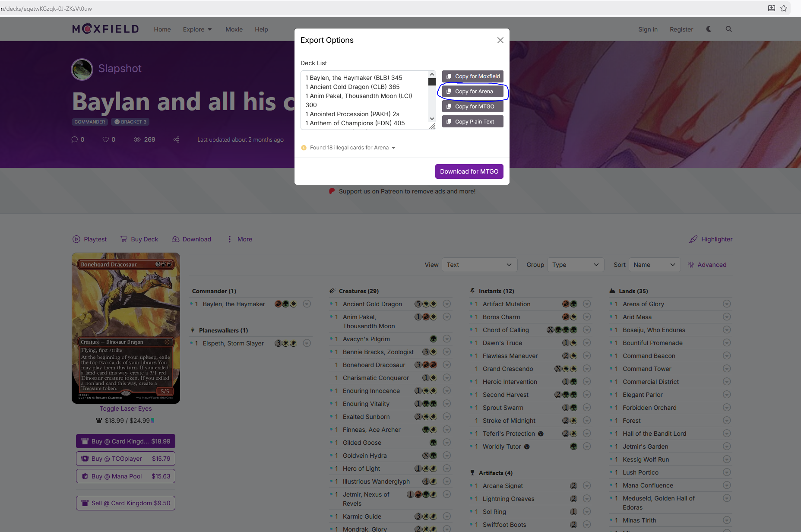
Task: Open Avacyn's Pilgrim options arrow
Action: point(447,339)
